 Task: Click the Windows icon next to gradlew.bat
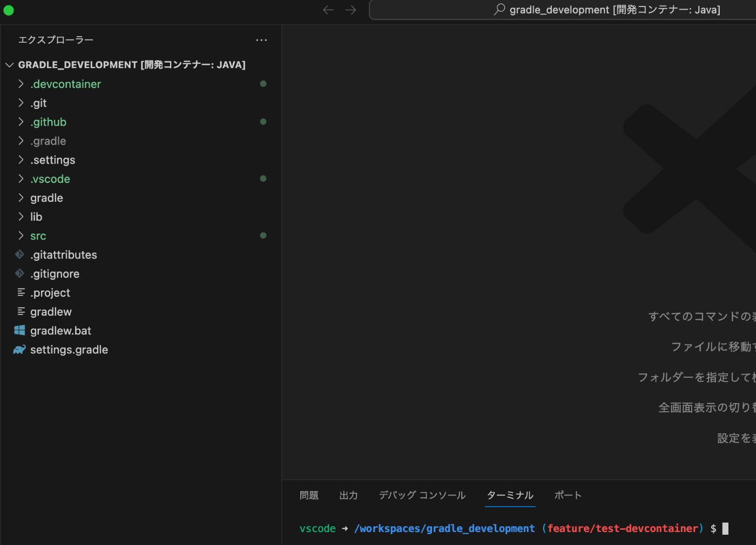[x=19, y=330]
